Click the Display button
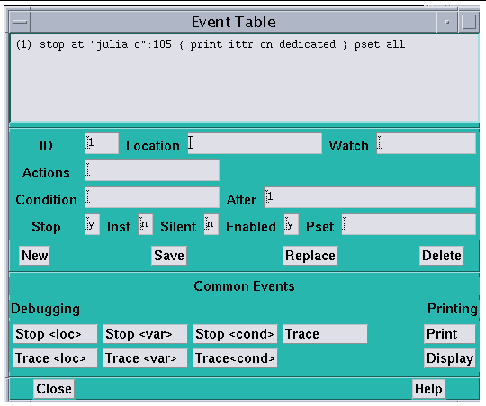Viewport: 486px width, 406px height. tap(450, 358)
